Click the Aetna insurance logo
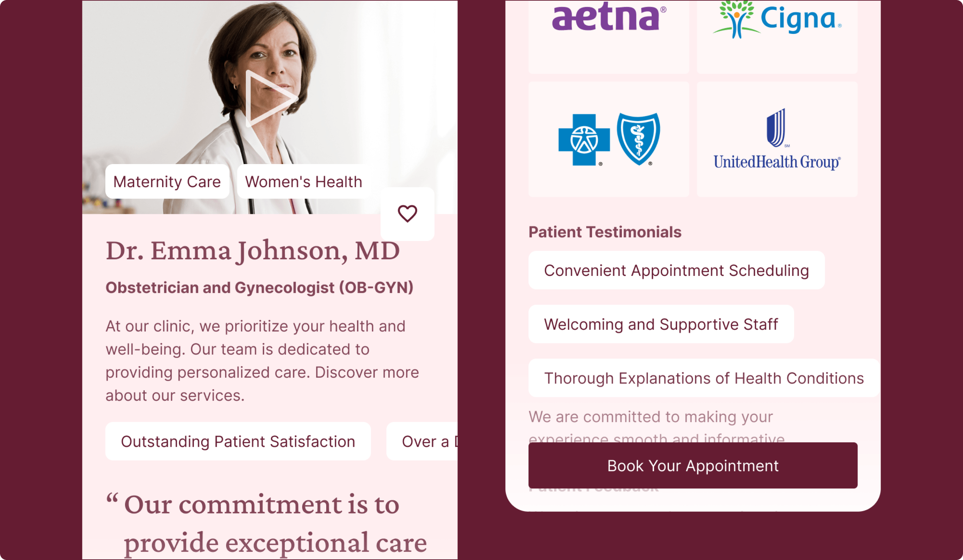 click(x=608, y=18)
